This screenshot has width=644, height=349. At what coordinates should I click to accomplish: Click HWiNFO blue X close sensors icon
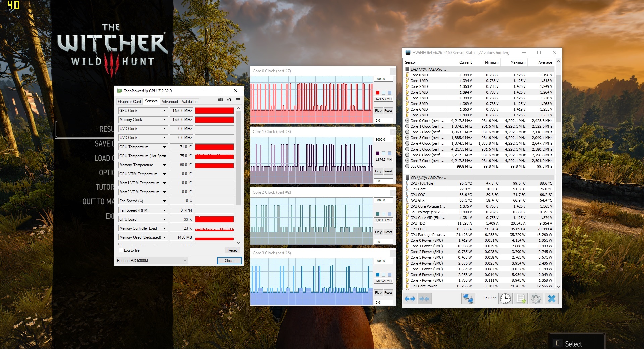pyautogui.click(x=551, y=298)
